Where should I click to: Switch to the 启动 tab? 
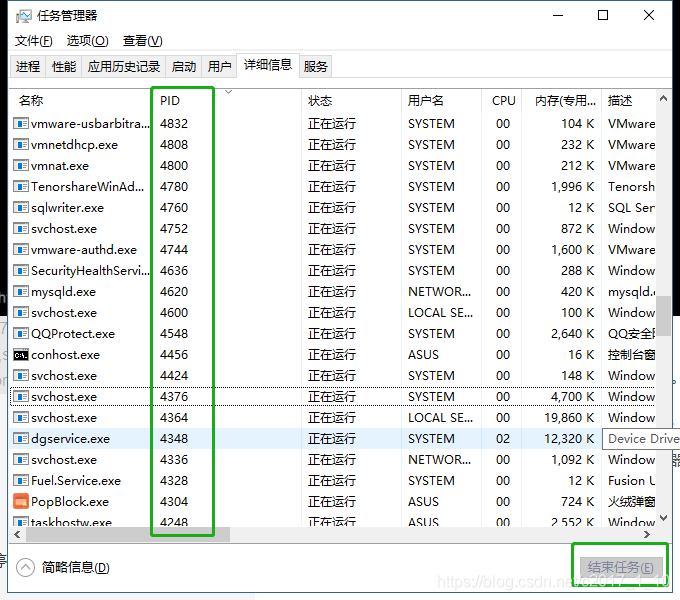pos(184,66)
